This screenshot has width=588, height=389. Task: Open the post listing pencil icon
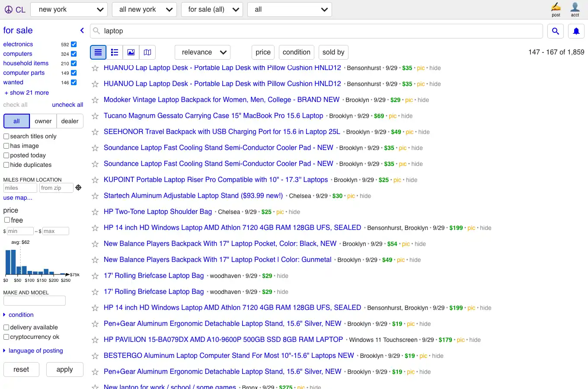[556, 10]
